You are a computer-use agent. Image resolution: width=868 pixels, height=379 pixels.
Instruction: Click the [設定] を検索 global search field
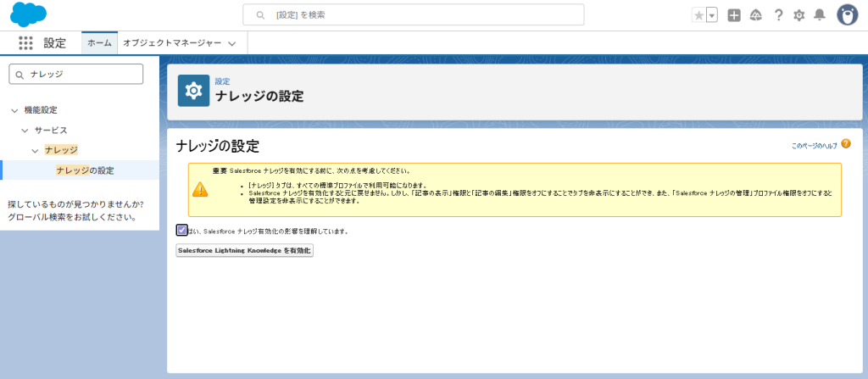pyautogui.click(x=414, y=15)
